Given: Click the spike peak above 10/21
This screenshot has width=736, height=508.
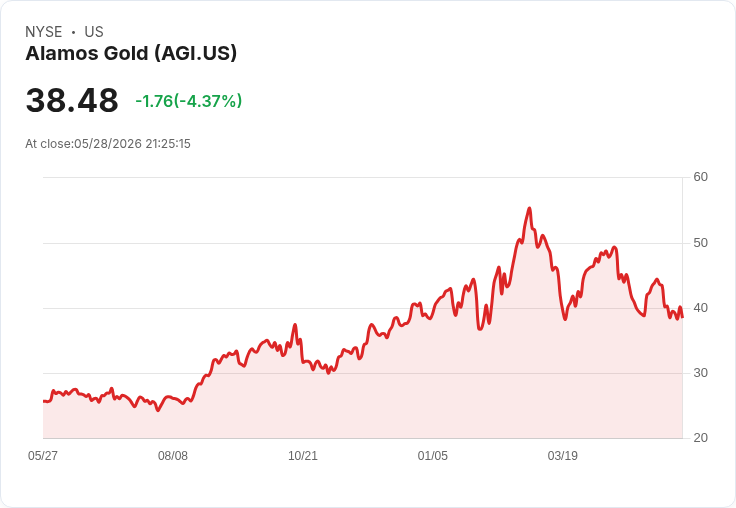Looking at the screenshot, I should (295, 324).
